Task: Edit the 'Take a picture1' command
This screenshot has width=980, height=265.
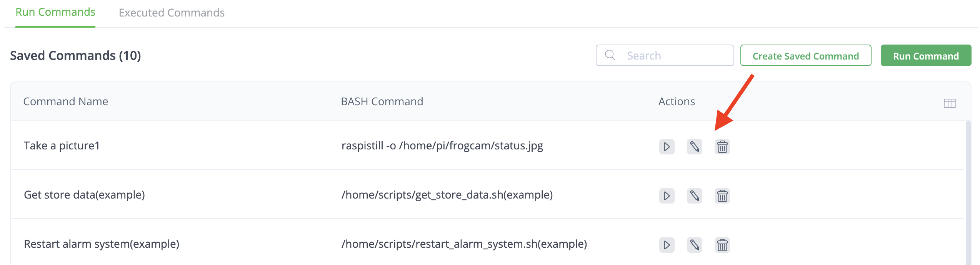Action: [694, 147]
